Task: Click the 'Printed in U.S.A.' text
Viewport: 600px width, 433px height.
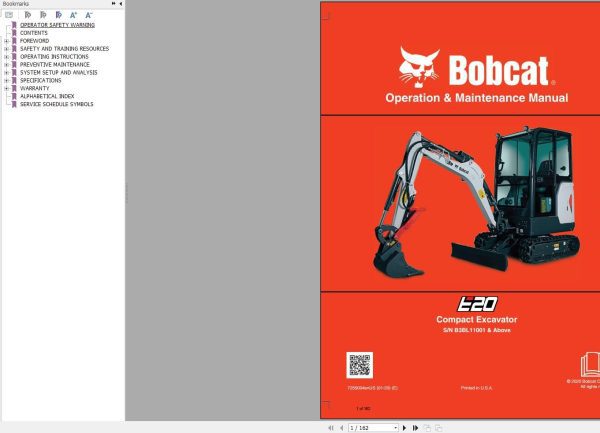Action: (476, 388)
